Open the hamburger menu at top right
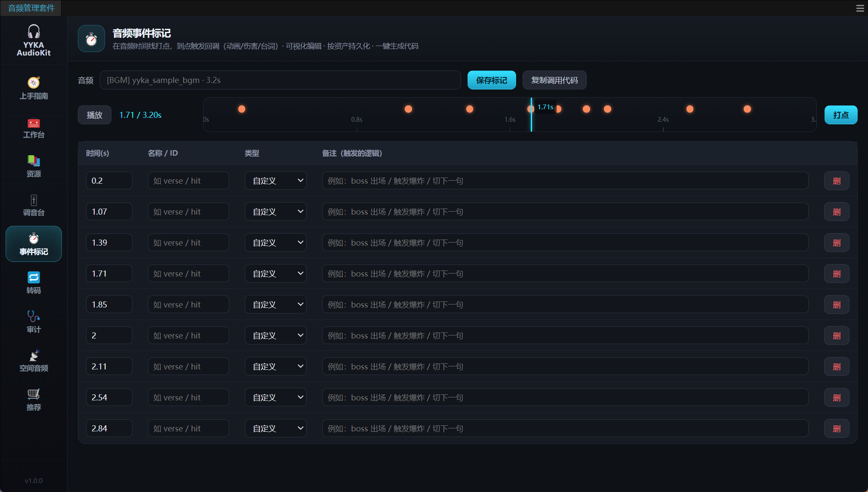This screenshot has height=492, width=868. pos(860,8)
